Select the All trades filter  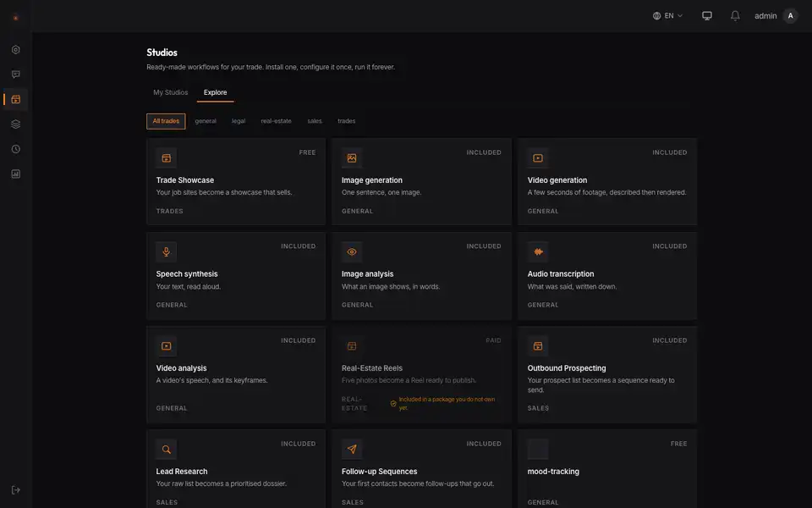[x=166, y=121]
